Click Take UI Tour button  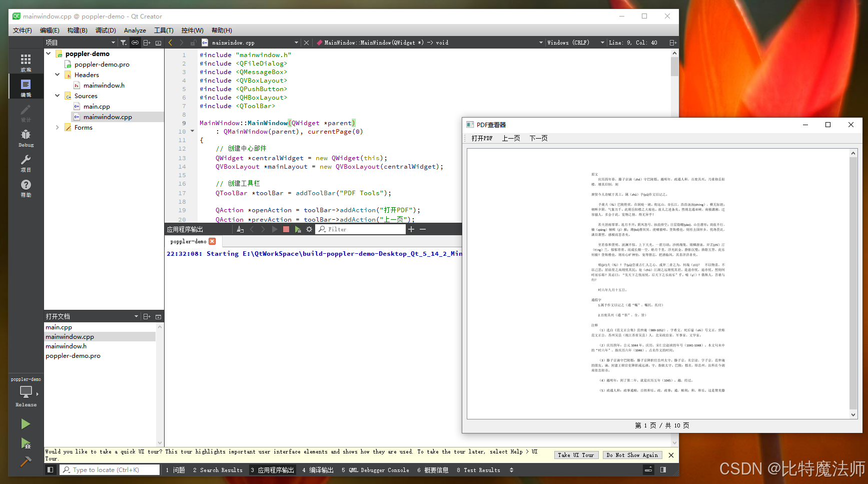(x=576, y=455)
